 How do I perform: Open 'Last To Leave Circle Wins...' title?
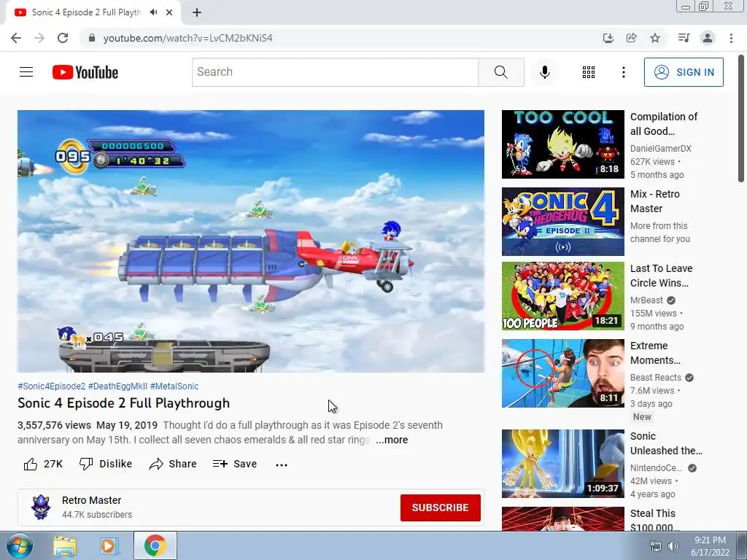click(x=661, y=276)
